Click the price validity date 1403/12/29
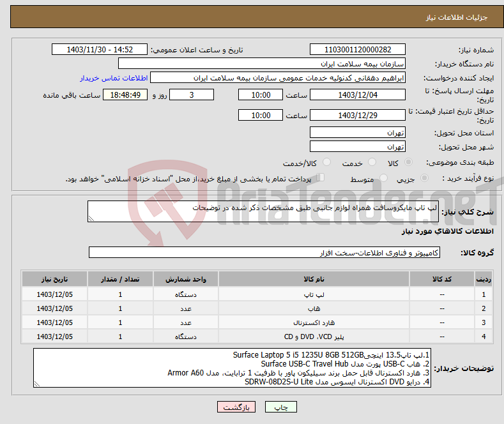This screenshot has height=424, width=504. click(358, 115)
